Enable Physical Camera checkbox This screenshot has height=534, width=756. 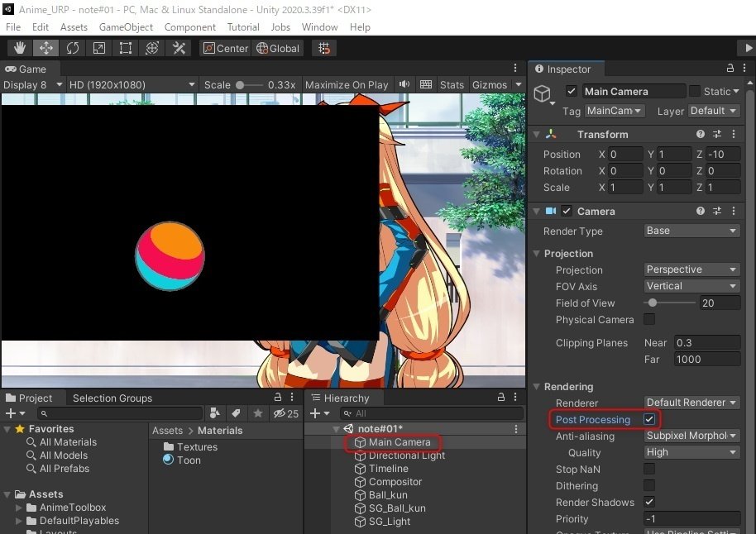click(649, 319)
